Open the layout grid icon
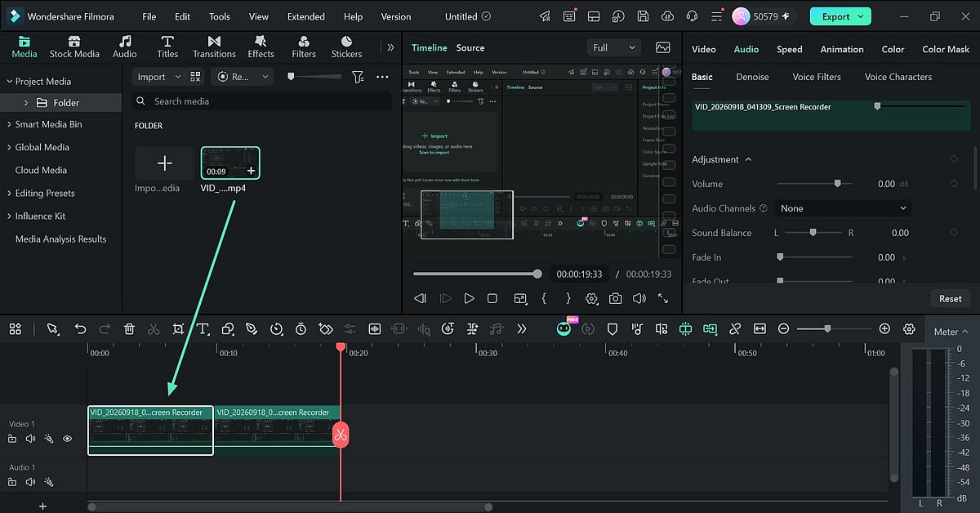The height and width of the screenshot is (513, 980). 16,328
